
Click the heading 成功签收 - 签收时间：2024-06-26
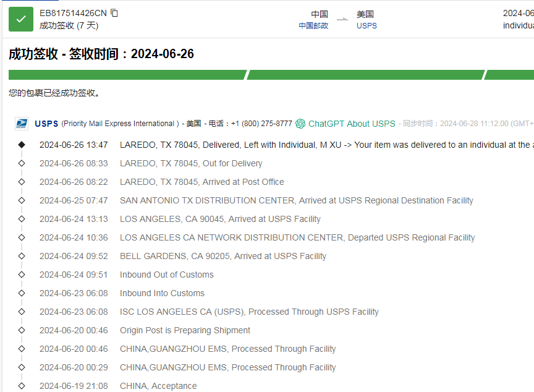click(x=101, y=54)
